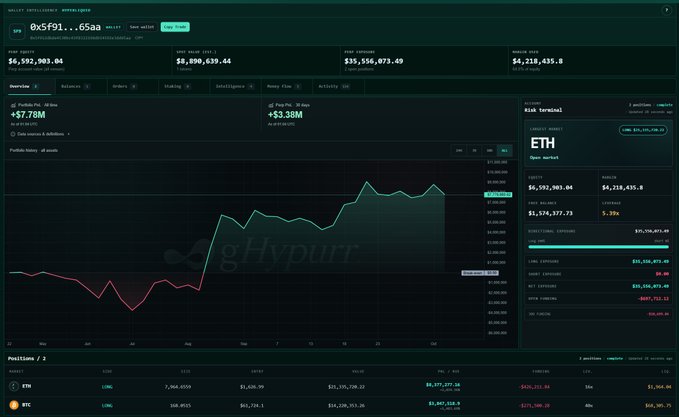Click the Save wallet button
Viewport: 679px width, 417px height.
point(142,27)
